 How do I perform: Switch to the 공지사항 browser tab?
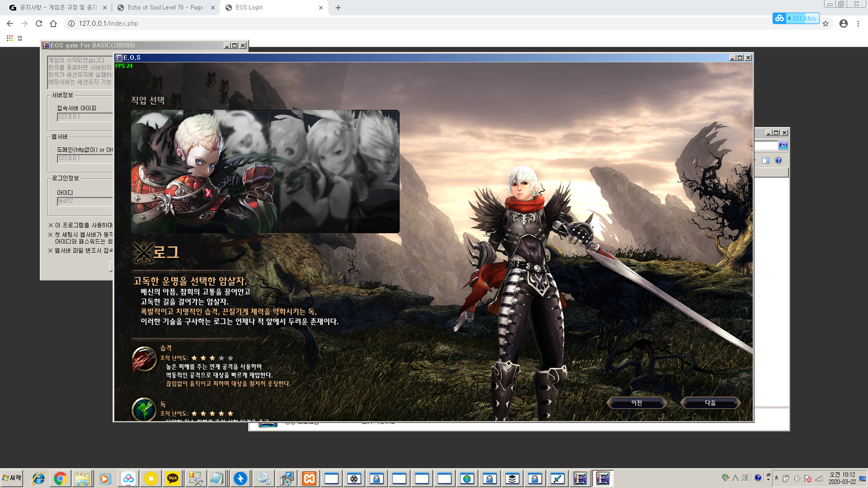pyautogui.click(x=58, y=8)
